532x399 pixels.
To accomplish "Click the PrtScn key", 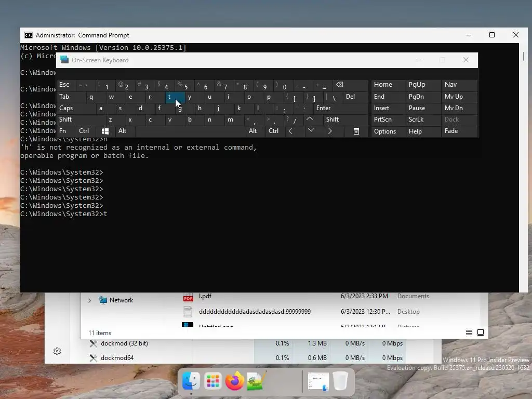I will (388, 119).
